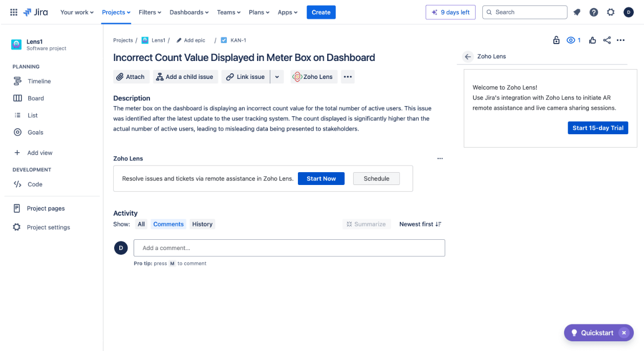Image resolution: width=644 pixels, height=351 pixels.
Task: Switch to the History activity tab
Action: click(x=202, y=224)
